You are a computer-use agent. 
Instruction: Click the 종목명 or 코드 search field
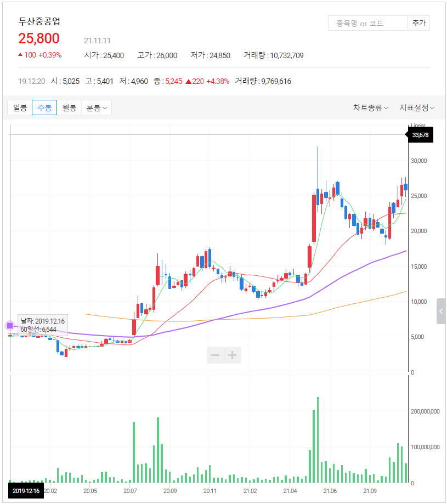click(367, 23)
